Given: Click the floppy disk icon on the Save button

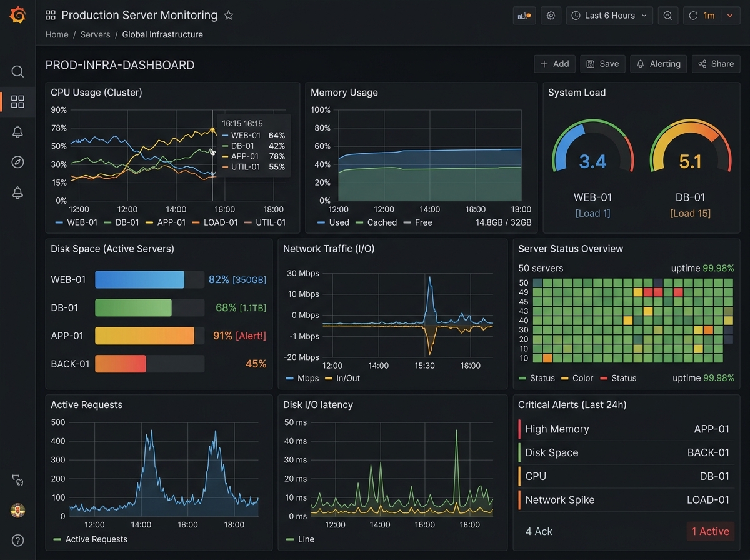Looking at the screenshot, I should 591,64.
